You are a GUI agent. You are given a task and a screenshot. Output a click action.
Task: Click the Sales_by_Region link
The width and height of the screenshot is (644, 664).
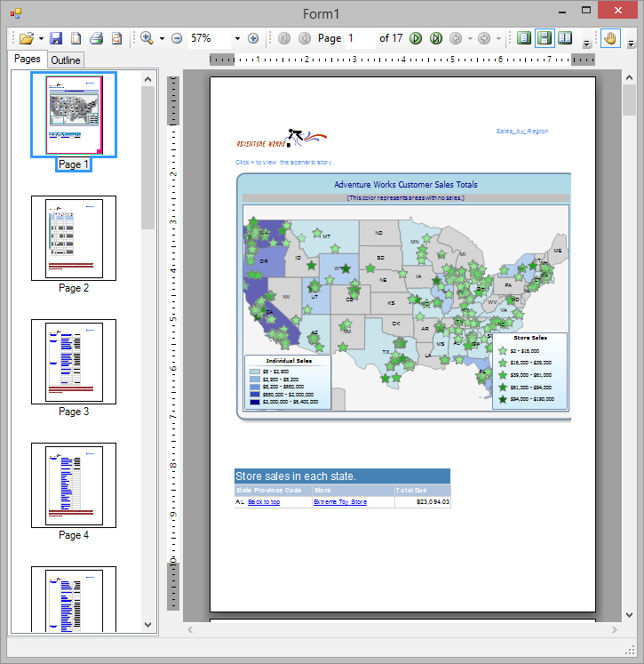(x=522, y=132)
